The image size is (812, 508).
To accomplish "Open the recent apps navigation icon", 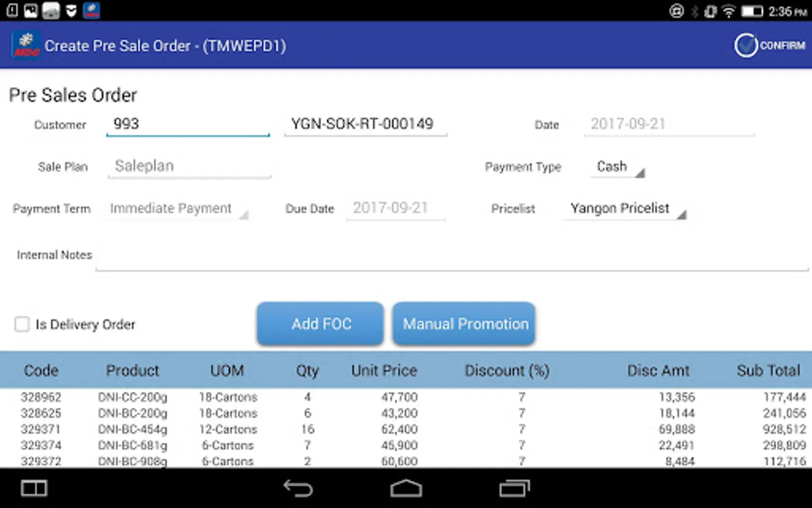I will click(514, 488).
